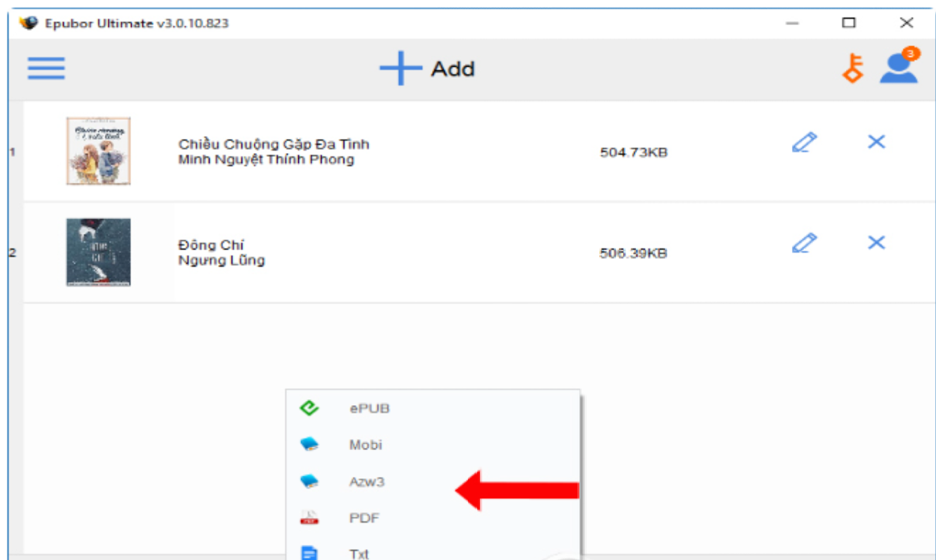Select PDF as output format
The width and height of the screenshot is (936, 560).
coord(364,517)
